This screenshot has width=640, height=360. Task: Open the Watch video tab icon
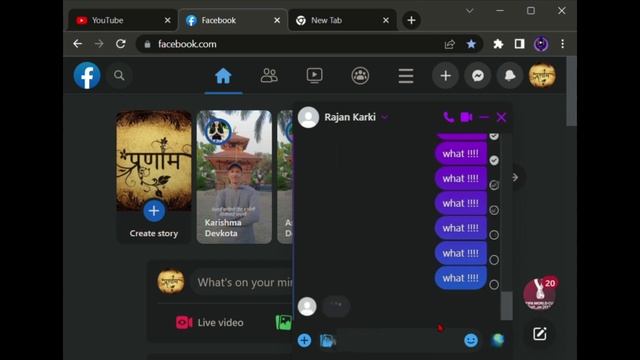(314, 76)
